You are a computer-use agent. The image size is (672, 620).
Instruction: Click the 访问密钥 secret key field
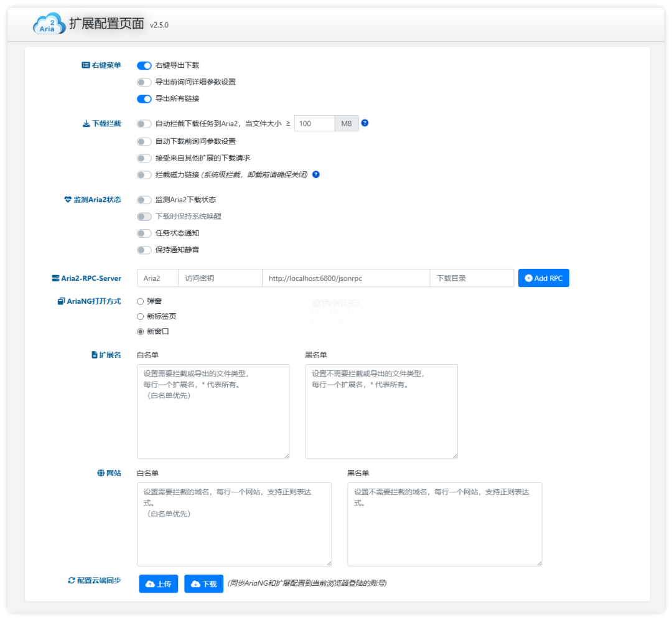click(220, 278)
